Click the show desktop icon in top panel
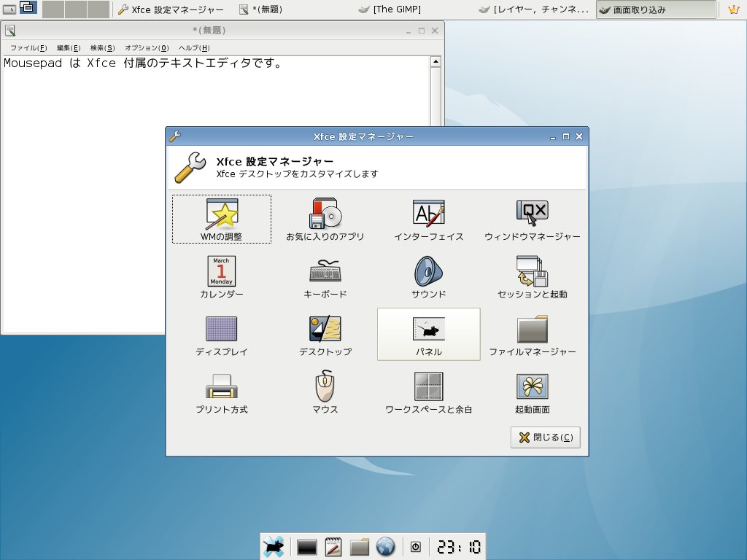Viewport: 747px width, 560px height. 9,9
